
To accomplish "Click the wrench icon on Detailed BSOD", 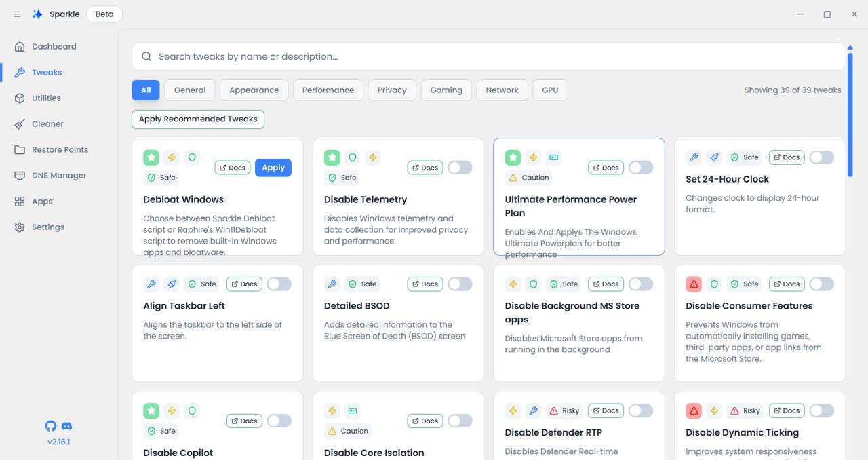I will (x=332, y=284).
